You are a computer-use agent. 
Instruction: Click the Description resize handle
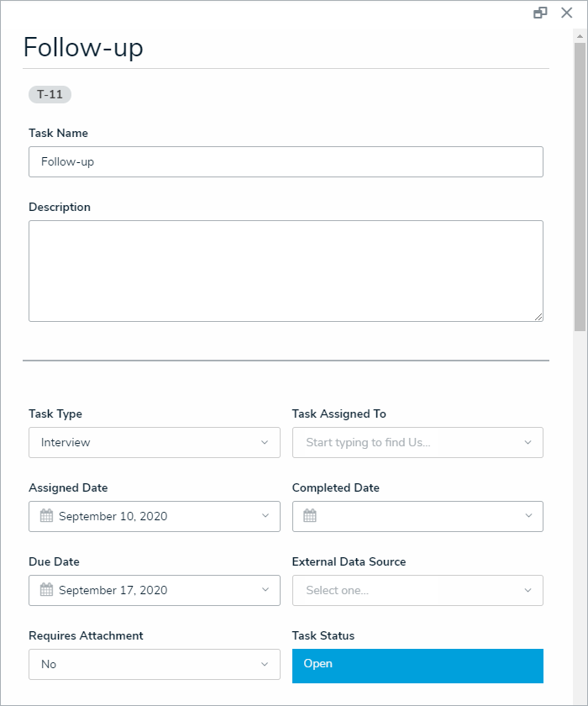[538, 317]
